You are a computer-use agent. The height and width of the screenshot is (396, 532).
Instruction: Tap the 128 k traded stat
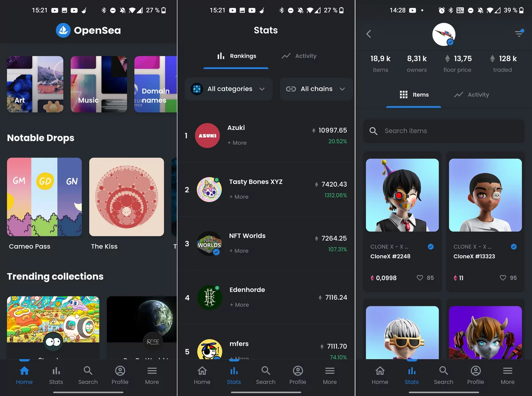click(x=503, y=63)
